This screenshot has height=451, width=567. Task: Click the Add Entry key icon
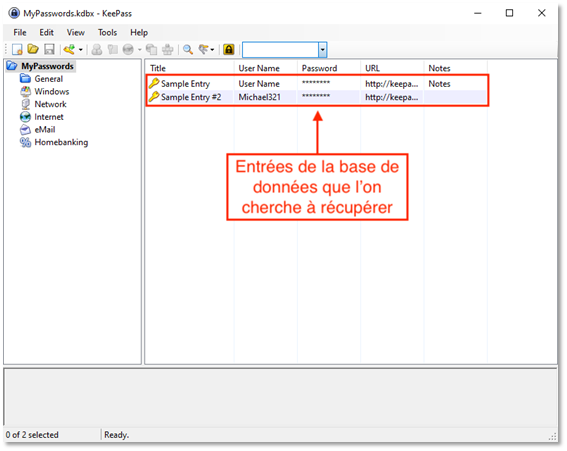click(69, 49)
